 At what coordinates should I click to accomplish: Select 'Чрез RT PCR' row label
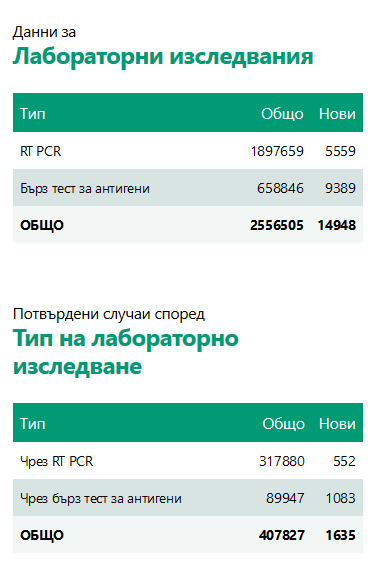coord(56,461)
